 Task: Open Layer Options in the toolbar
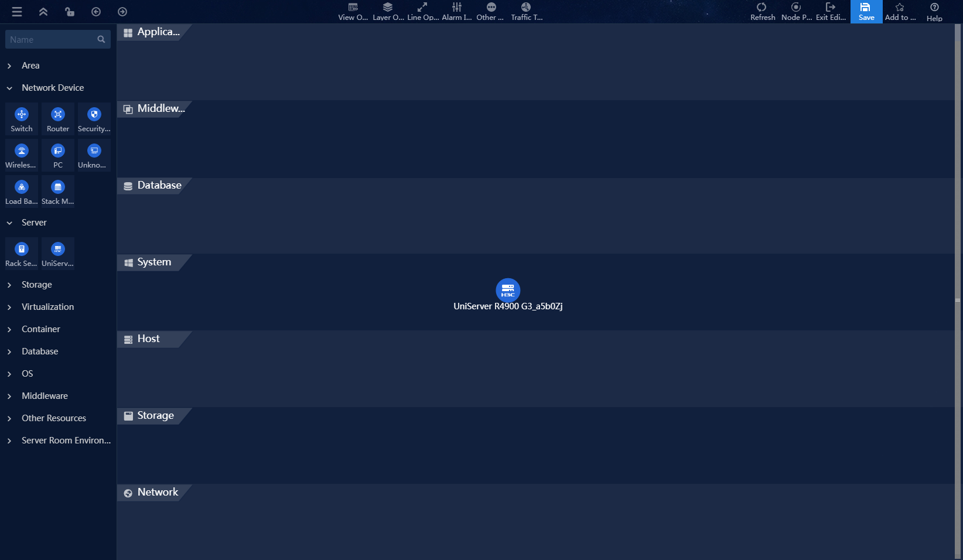pos(388,12)
